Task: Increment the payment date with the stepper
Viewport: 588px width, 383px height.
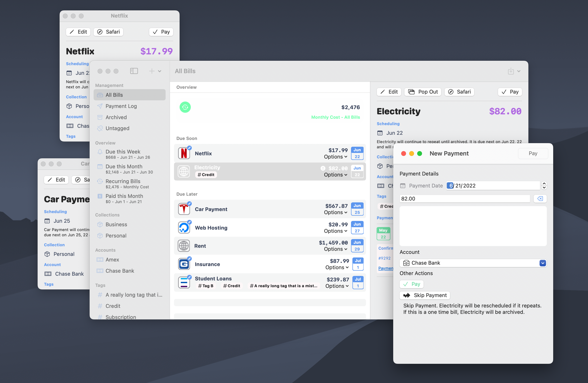Action: pyautogui.click(x=544, y=184)
